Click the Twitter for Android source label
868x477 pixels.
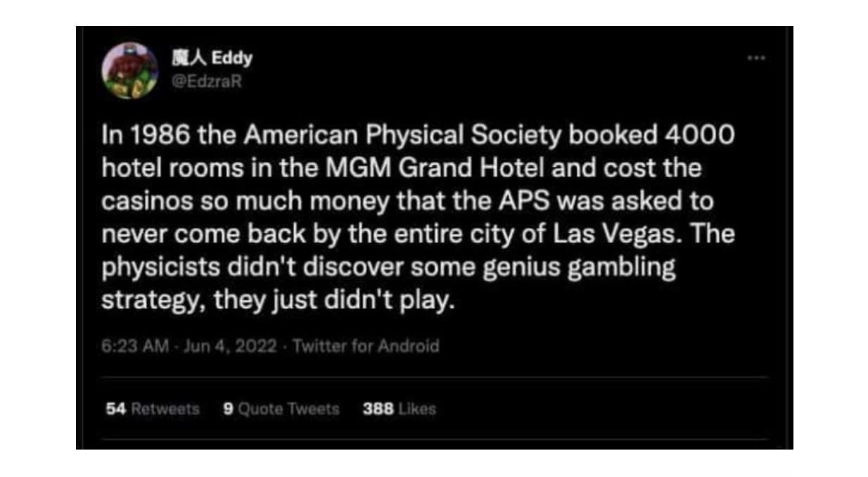pos(365,346)
